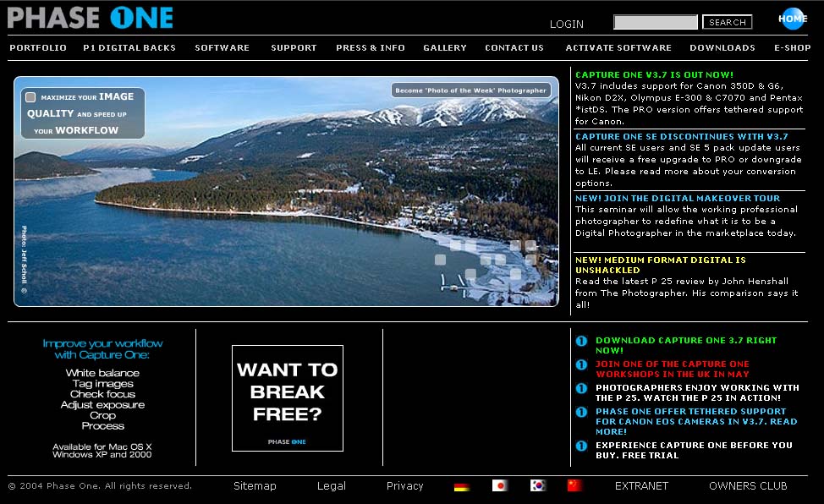
Task: Switch language via the German flag
Action: tap(461, 486)
